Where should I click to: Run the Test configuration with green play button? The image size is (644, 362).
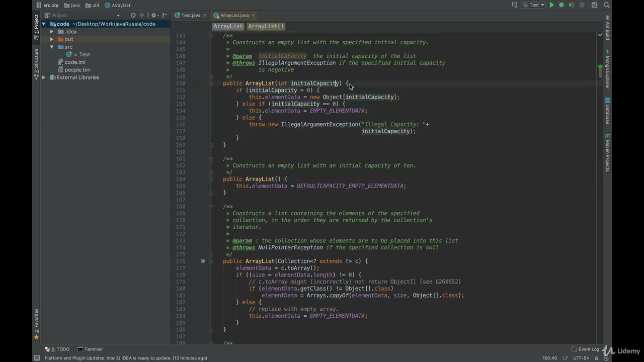tap(551, 5)
